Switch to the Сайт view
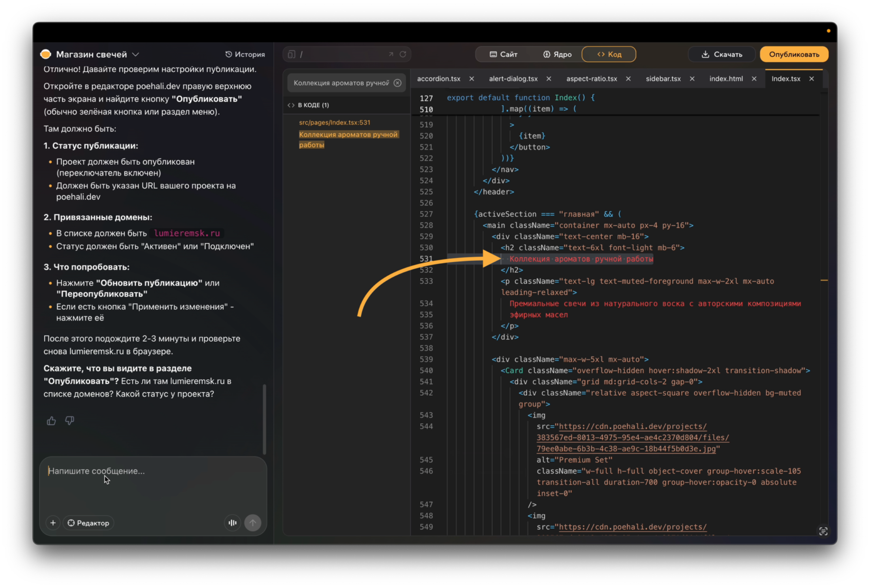The height and width of the screenshot is (588, 870). pyautogui.click(x=503, y=54)
